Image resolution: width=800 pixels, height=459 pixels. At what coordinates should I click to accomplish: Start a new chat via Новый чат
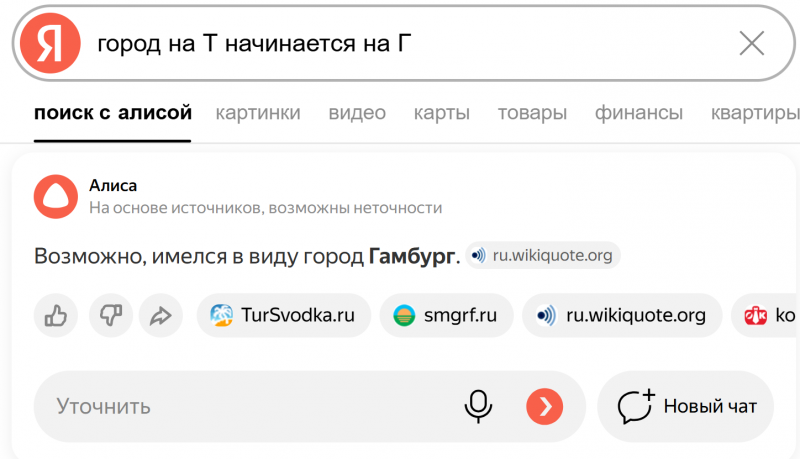point(686,406)
